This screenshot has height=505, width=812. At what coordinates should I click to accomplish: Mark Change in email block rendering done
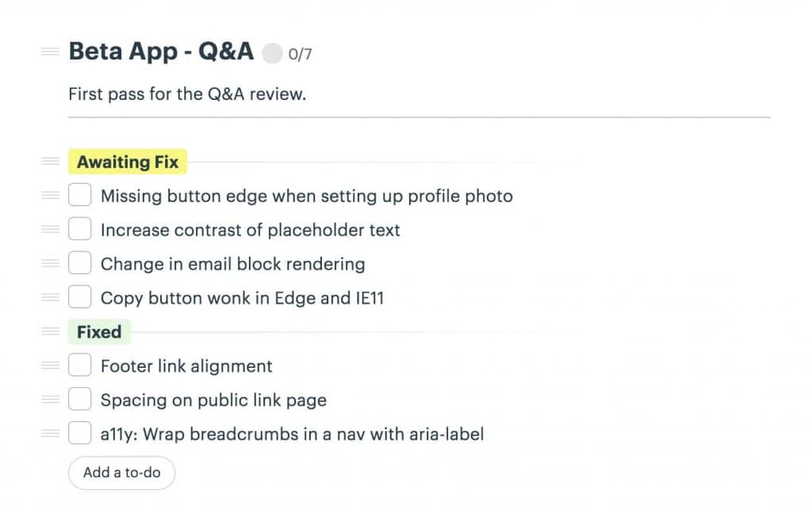pos(80,263)
